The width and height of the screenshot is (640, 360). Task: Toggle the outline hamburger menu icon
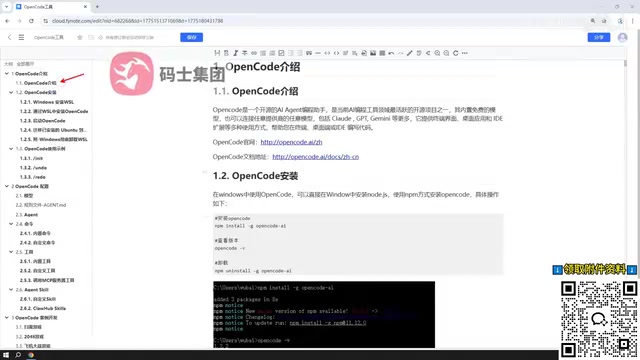point(21,37)
